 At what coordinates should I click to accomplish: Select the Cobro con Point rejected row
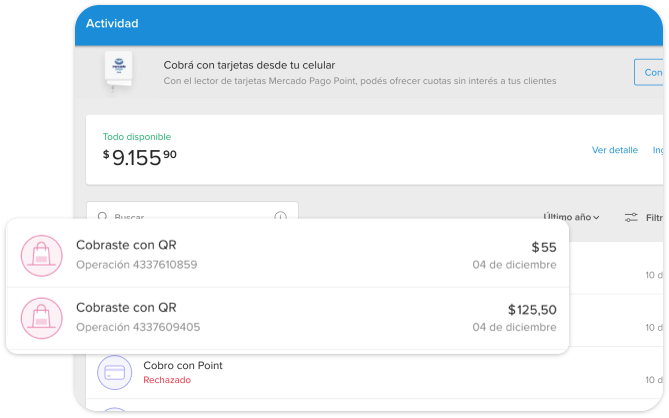[x=374, y=373]
